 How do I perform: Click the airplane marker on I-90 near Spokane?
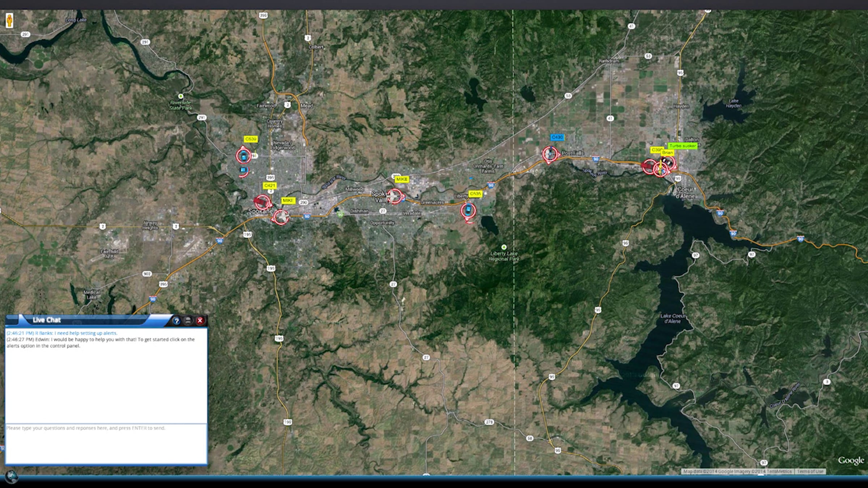281,217
